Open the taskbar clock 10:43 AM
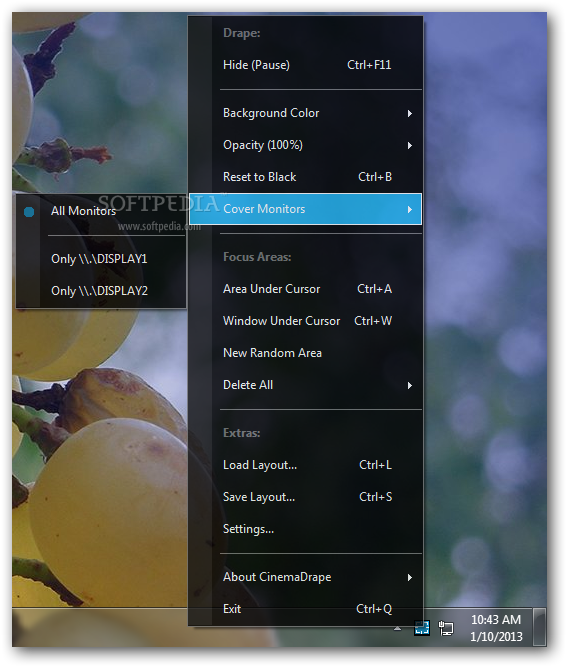Image resolution: width=567 pixels, height=667 pixels. coord(496,628)
